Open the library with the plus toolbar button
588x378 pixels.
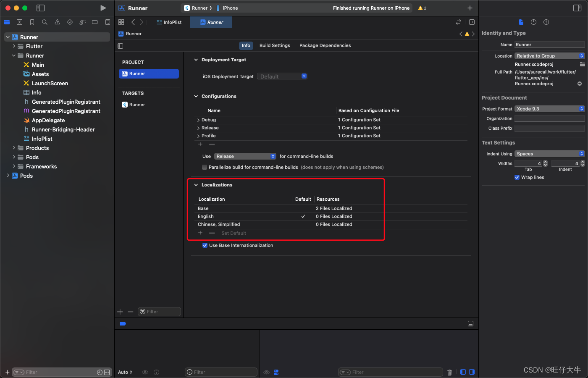click(470, 8)
